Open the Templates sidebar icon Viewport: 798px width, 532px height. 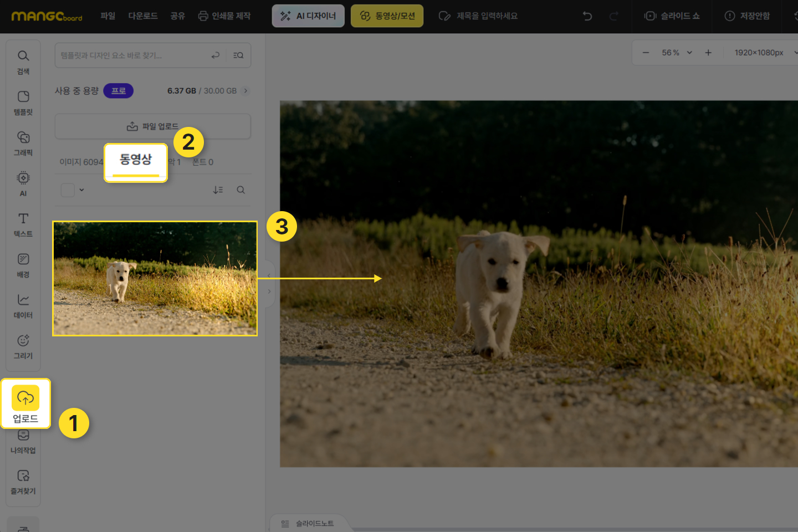click(x=23, y=103)
